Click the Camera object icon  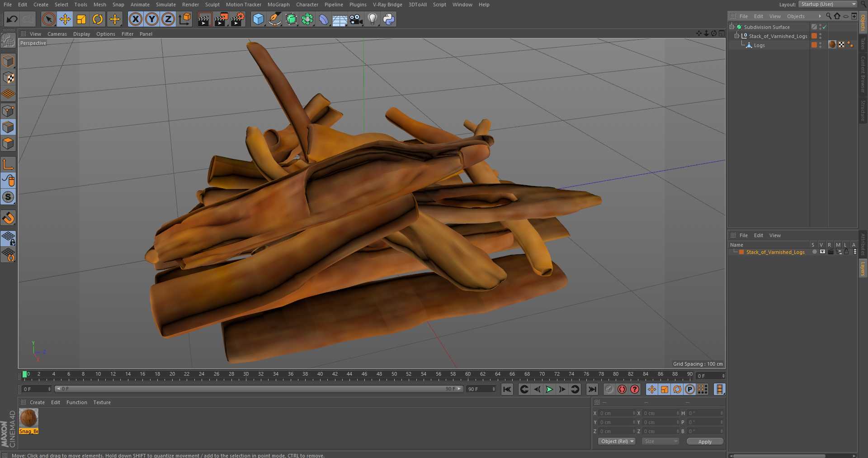[x=356, y=19]
